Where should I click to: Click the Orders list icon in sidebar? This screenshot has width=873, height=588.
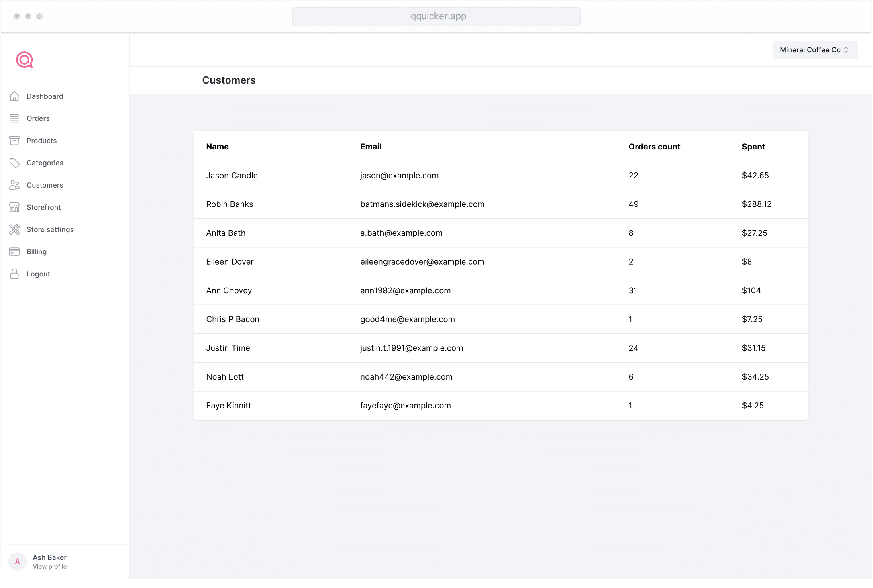tap(14, 118)
